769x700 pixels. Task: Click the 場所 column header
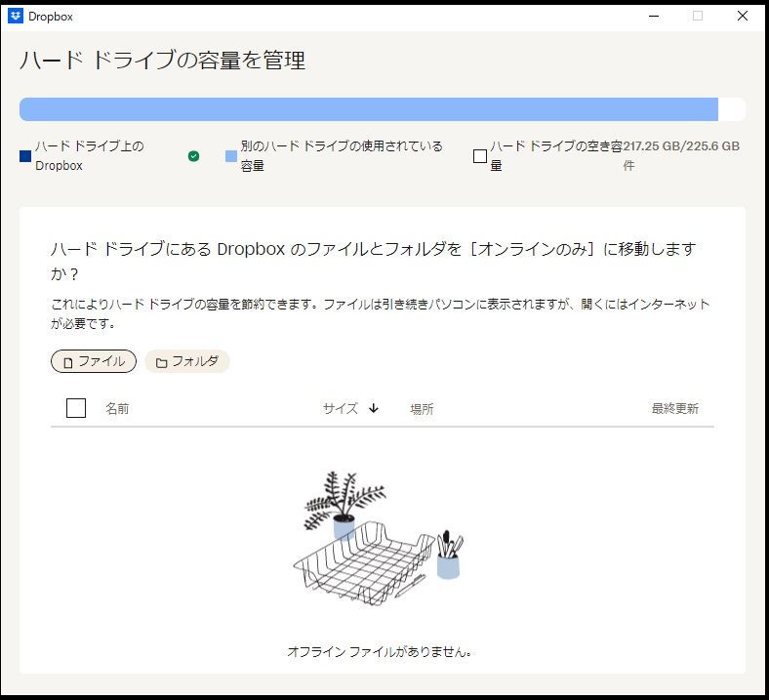tap(422, 409)
